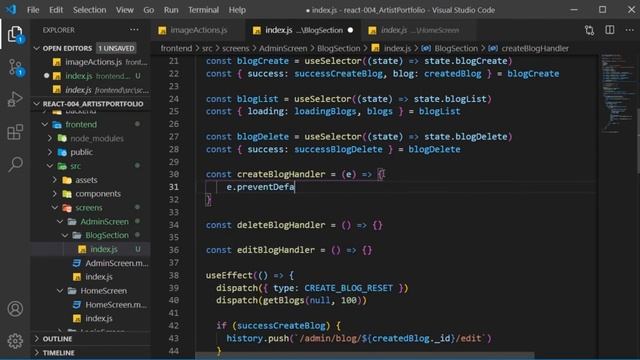This screenshot has height=360, width=640.
Task: Collapse the src folder chevron
Action: tap(50, 166)
